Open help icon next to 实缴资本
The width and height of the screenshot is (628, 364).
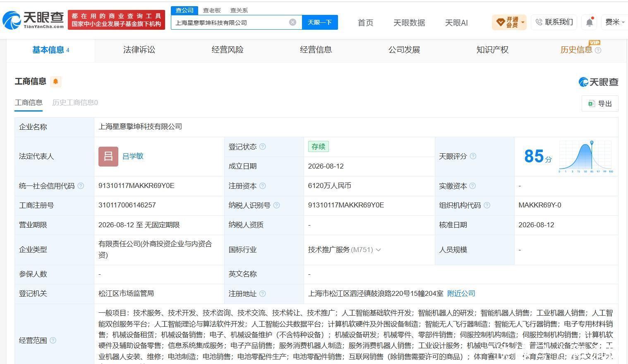(x=472, y=186)
